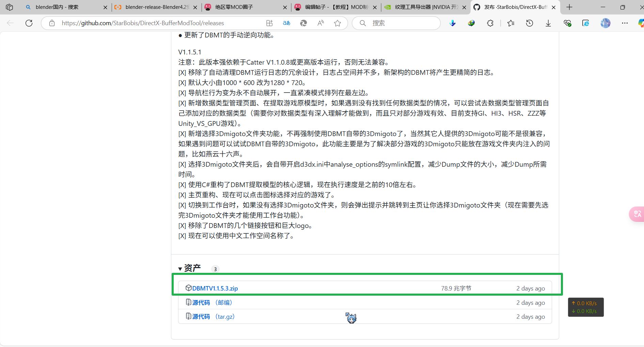Screen dimensions: 644x347
Task: Click inside the search box
Action: (395, 23)
